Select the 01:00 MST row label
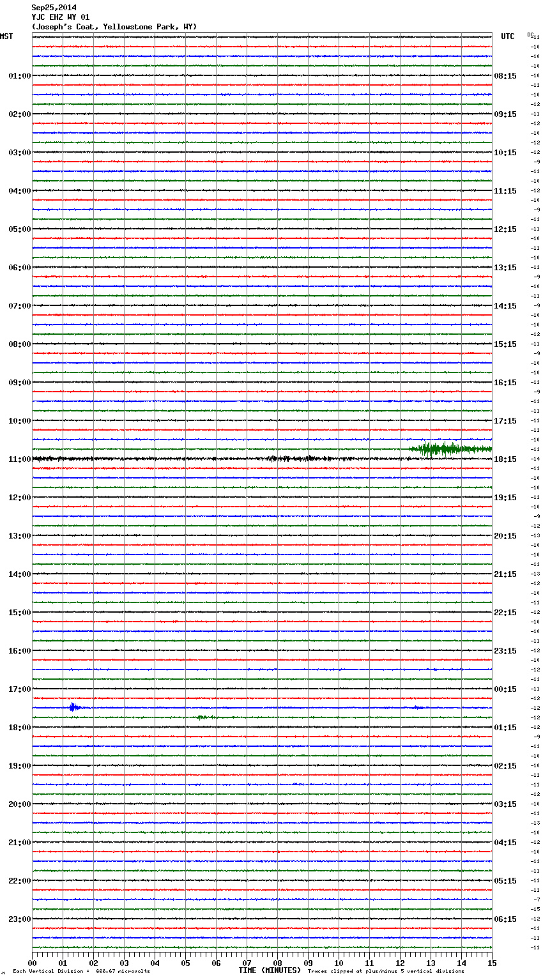This screenshot has height=980, width=543. click(x=20, y=76)
